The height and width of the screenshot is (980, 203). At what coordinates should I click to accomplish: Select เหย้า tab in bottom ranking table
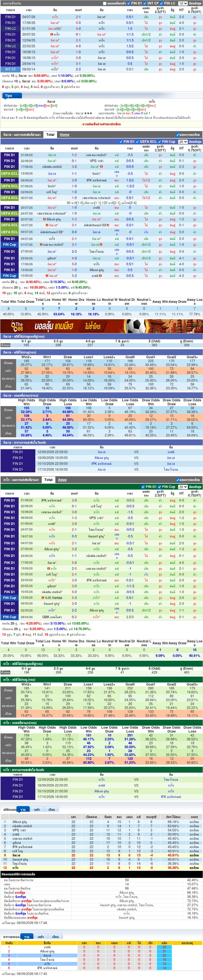pyautogui.click(x=41, y=937)
